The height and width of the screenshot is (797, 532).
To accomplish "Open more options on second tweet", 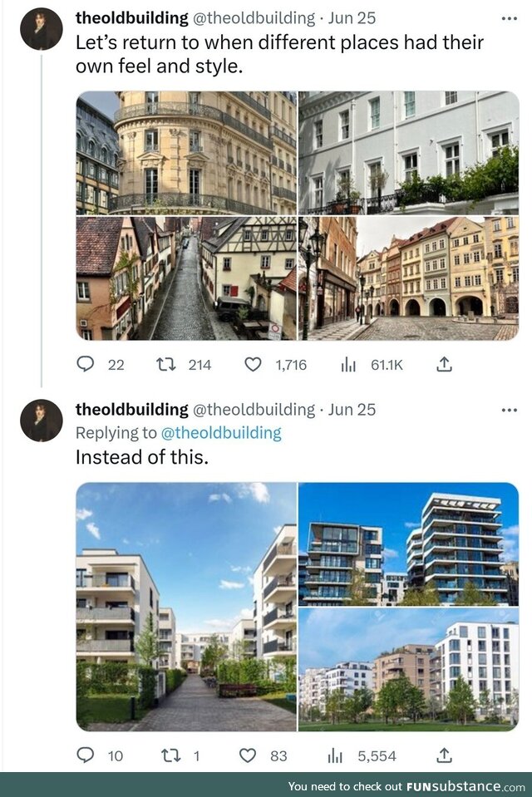I will click(x=508, y=409).
